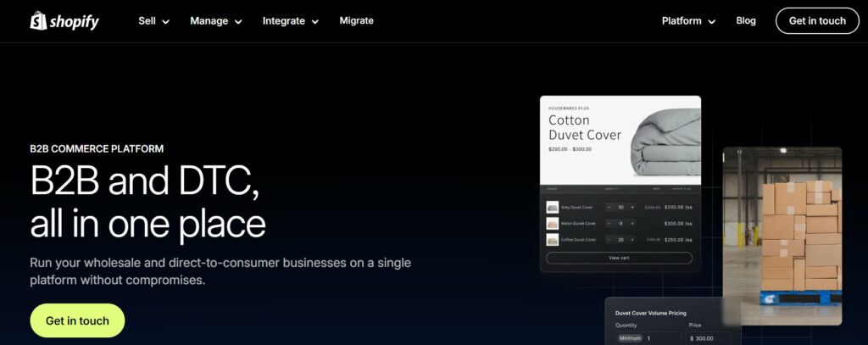The width and height of the screenshot is (868, 345).
Task: Click the $ 300.00 price input field
Action: (710, 338)
